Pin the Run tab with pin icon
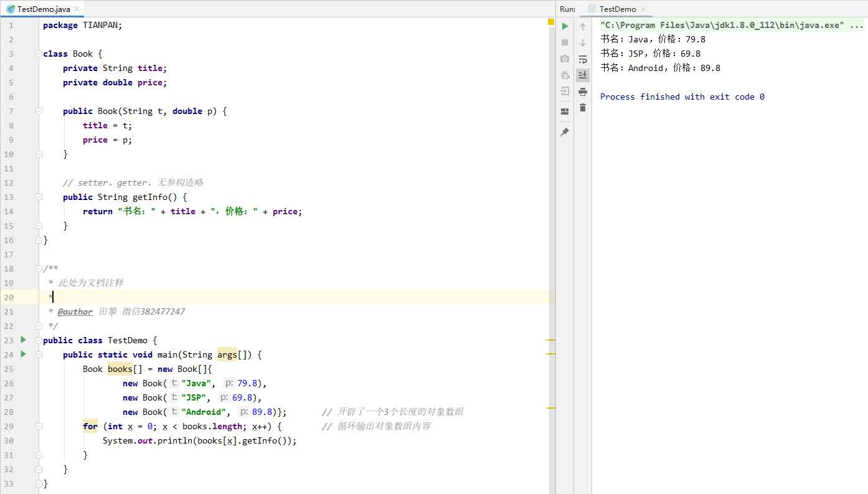This screenshot has height=494, width=868. (x=565, y=132)
